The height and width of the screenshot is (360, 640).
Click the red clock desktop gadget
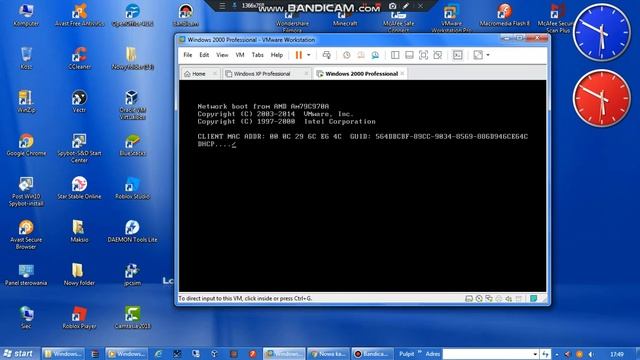coord(601,98)
